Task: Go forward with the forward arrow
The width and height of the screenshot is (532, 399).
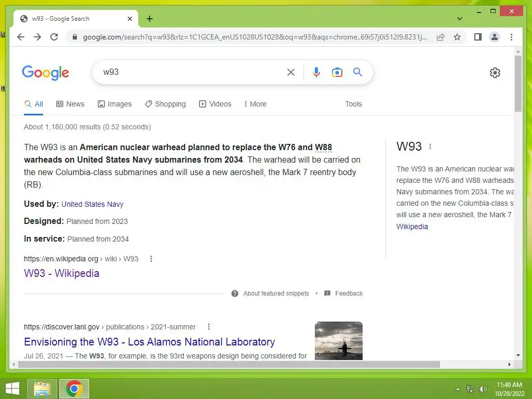Action: click(37, 37)
